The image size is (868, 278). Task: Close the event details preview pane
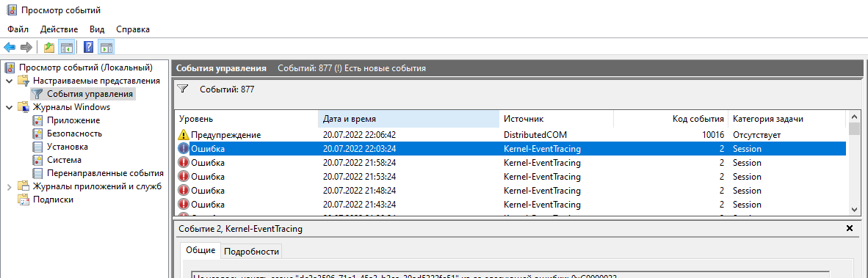(850, 228)
